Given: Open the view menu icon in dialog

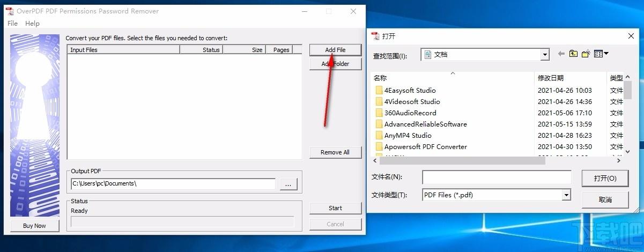Looking at the screenshot, I should tap(601, 54).
